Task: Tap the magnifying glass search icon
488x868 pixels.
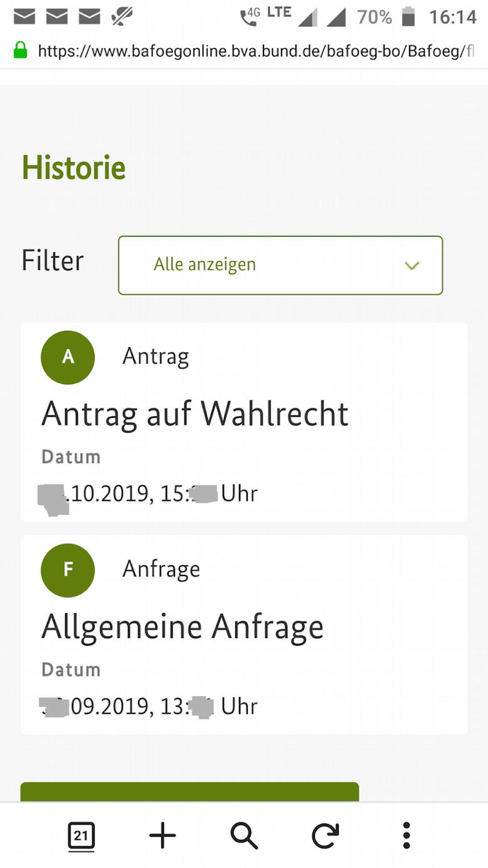Action: click(244, 836)
